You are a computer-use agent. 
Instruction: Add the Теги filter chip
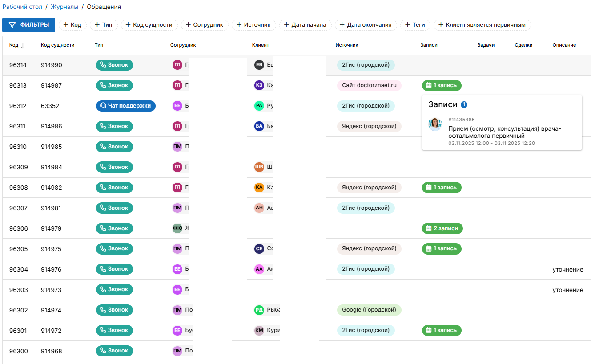tap(414, 25)
